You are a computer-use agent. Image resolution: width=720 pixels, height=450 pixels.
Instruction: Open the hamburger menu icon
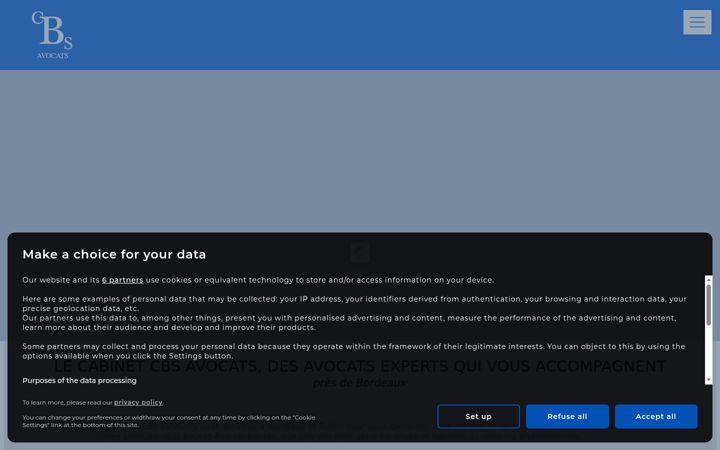[697, 22]
